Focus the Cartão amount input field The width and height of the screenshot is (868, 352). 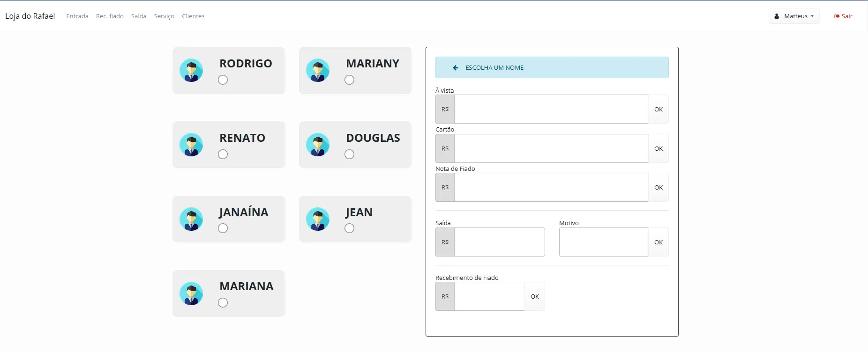click(551, 148)
